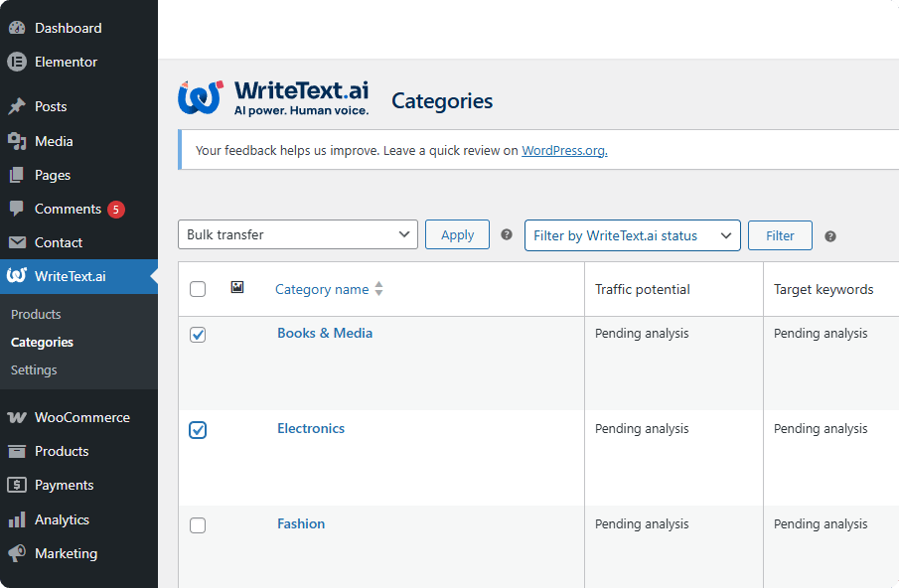Click the image thumbnail column header icon

click(237, 287)
